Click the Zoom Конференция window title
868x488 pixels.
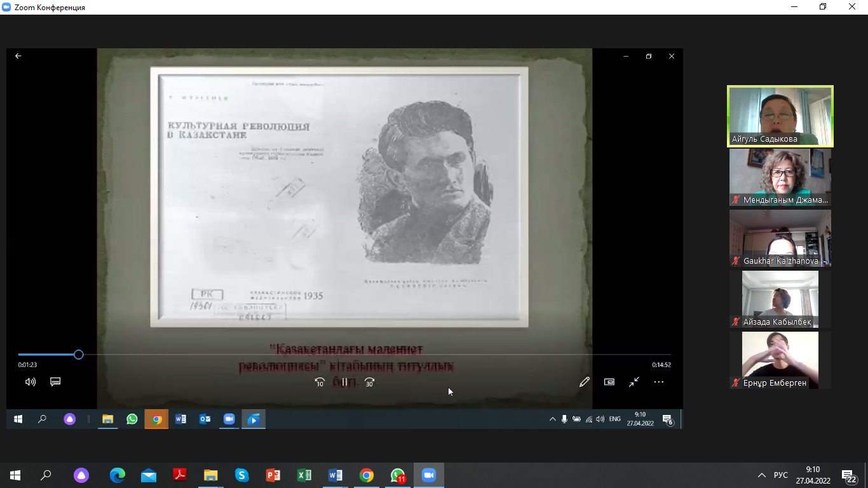(50, 8)
